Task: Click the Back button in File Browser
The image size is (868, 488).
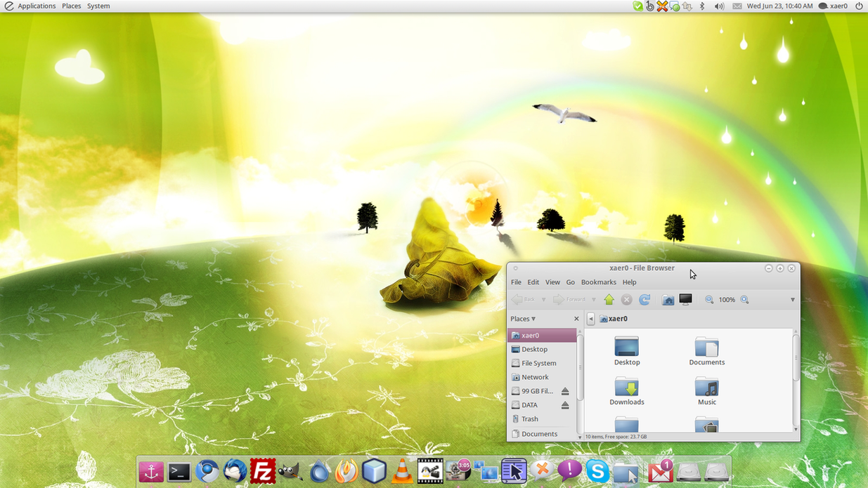Action: [524, 300]
